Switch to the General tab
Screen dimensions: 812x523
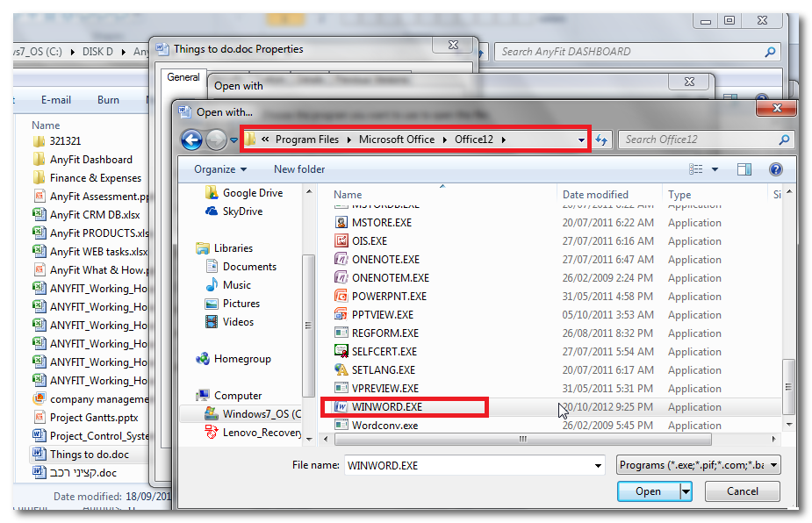(x=183, y=77)
